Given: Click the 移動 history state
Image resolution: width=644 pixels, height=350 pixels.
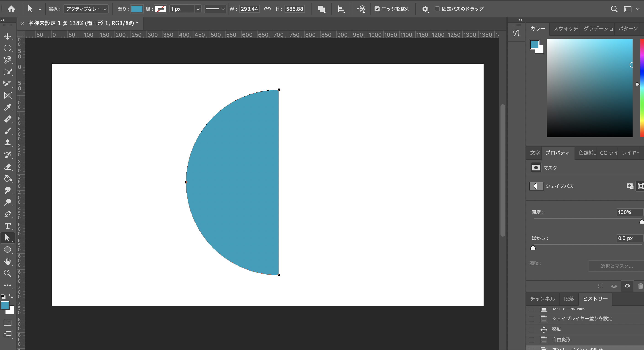Looking at the screenshot, I should tap(556, 329).
